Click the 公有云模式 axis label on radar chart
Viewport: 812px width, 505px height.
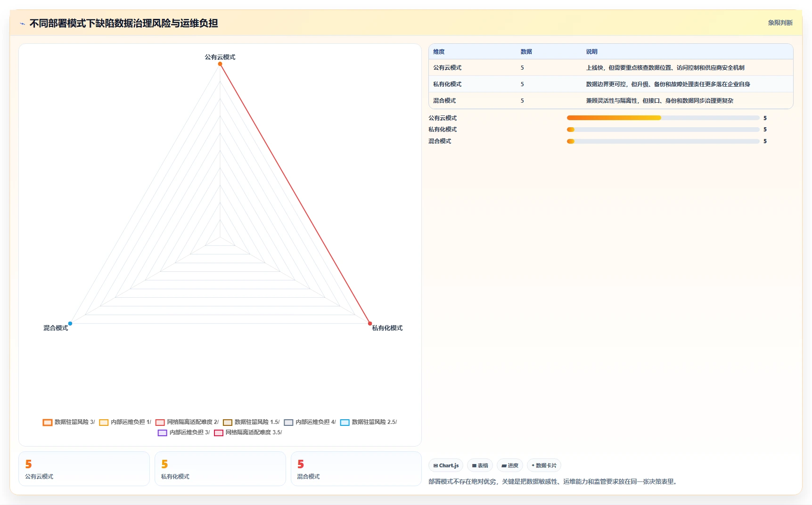[220, 57]
